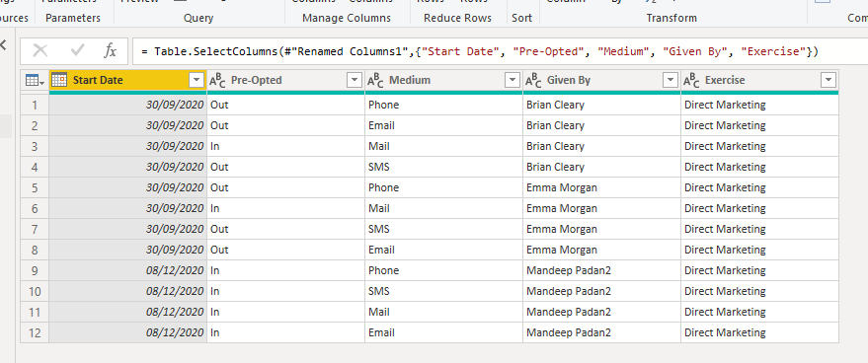Click the fx function icon
This screenshot has width=868, height=363.
coord(111,51)
